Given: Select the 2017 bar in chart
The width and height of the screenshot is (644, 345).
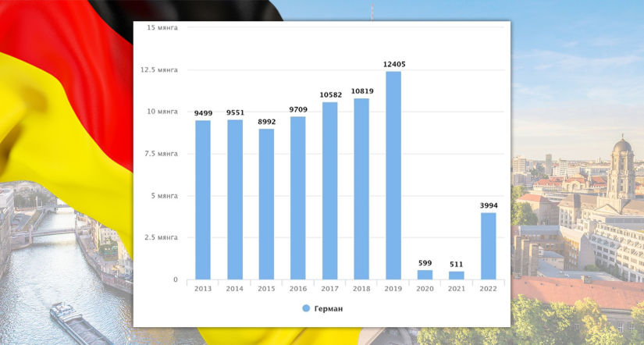Looking at the screenshot, I should pyautogui.click(x=329, y=190).
